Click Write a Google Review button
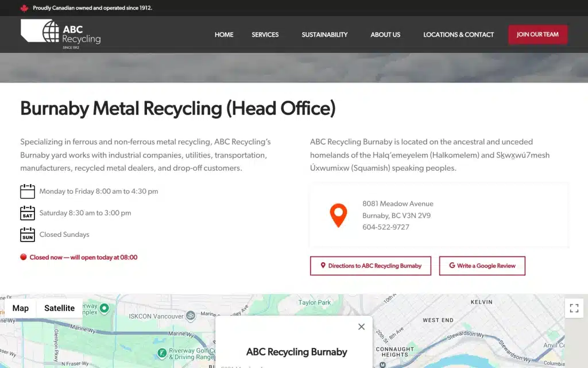The image size is (588, 368). point(482,266)
